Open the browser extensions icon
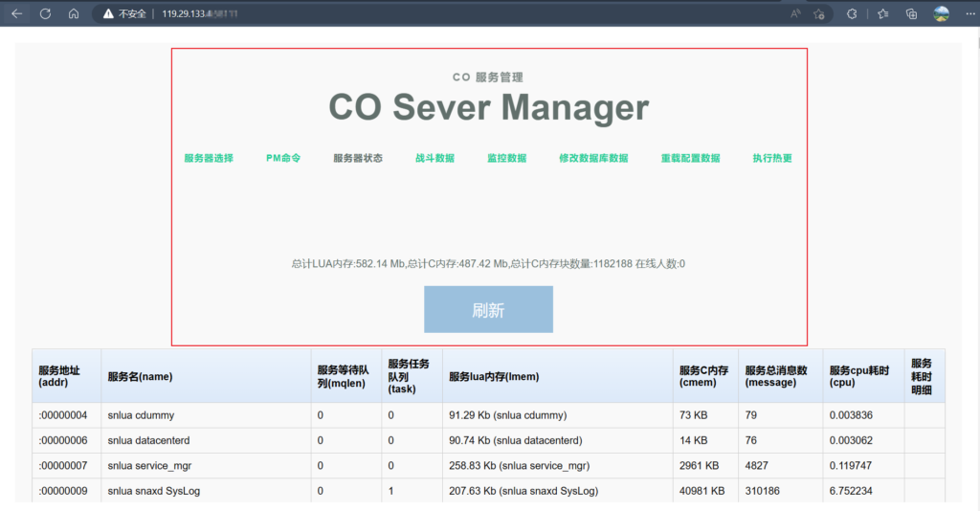 pyautogui.click(x=852, y=13)
